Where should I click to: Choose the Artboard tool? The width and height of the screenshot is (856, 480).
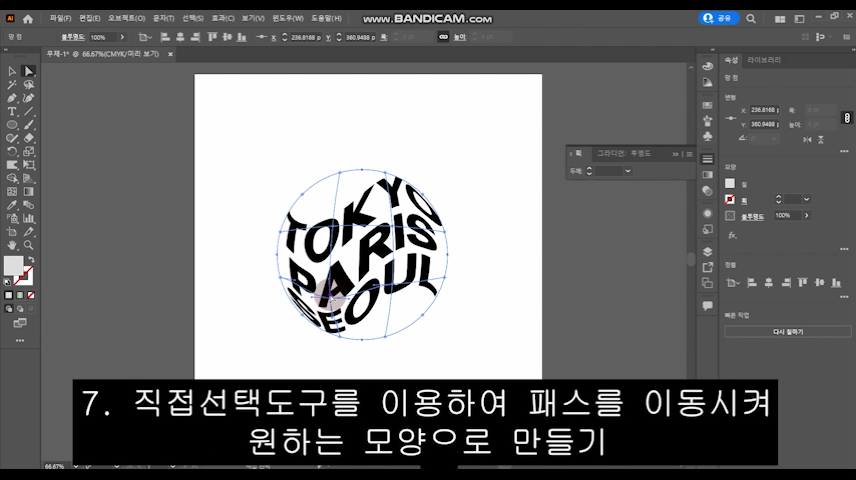point(11,232)
